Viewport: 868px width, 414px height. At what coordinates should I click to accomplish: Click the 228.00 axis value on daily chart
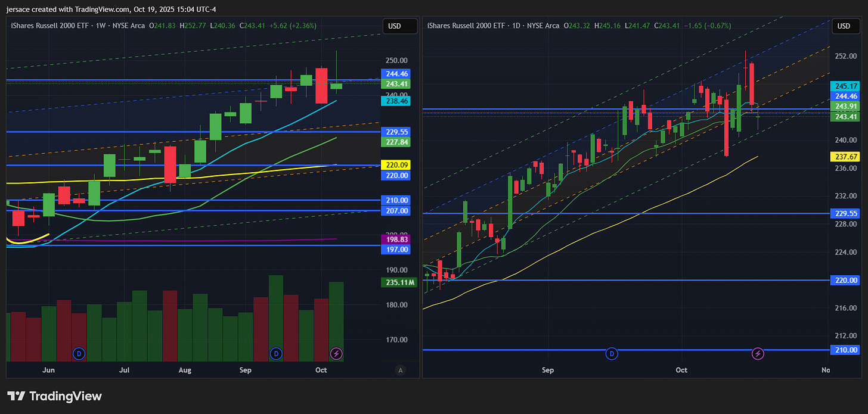[846, 224]
